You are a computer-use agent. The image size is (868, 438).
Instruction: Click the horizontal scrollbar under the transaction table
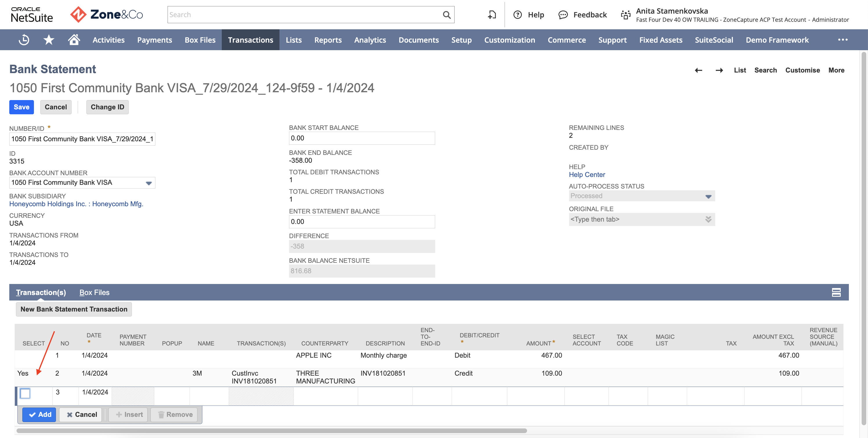click(x=272, y=430)
